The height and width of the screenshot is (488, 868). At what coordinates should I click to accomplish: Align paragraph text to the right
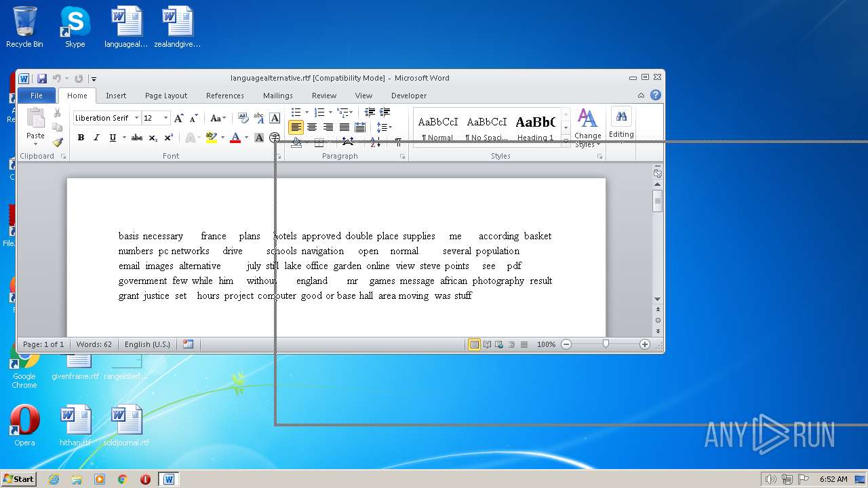pyautogui.click(x=328, y=127)
